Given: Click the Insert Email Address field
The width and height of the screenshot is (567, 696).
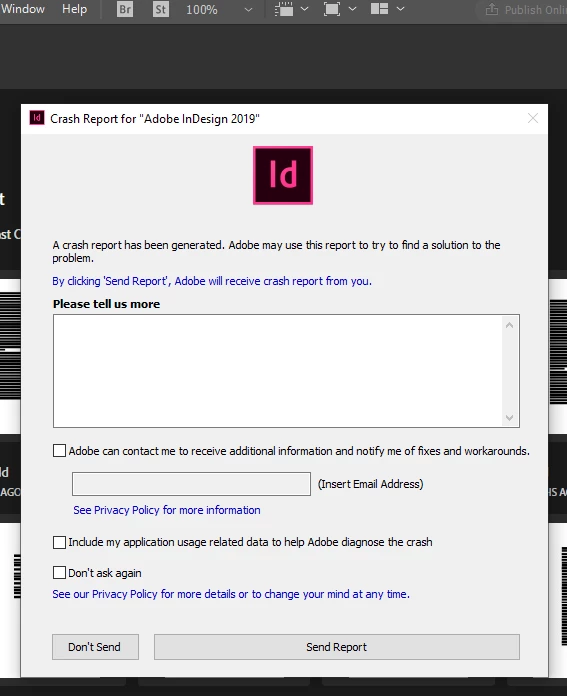Looking at the screenshot, I should coord(191,484).
